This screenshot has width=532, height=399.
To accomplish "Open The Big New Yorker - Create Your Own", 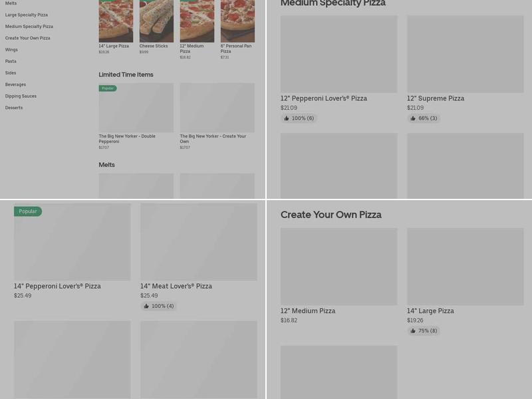I will click(x=216, y=107).
